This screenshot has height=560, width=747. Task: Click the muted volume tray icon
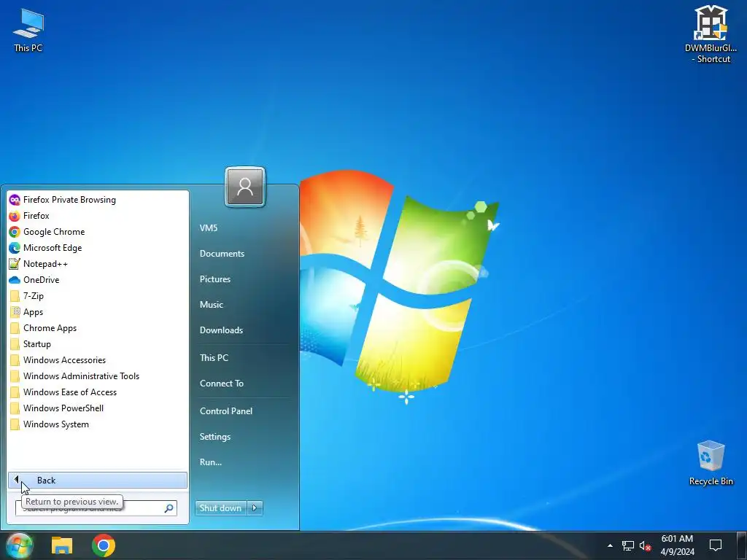[x=645, y=545]
